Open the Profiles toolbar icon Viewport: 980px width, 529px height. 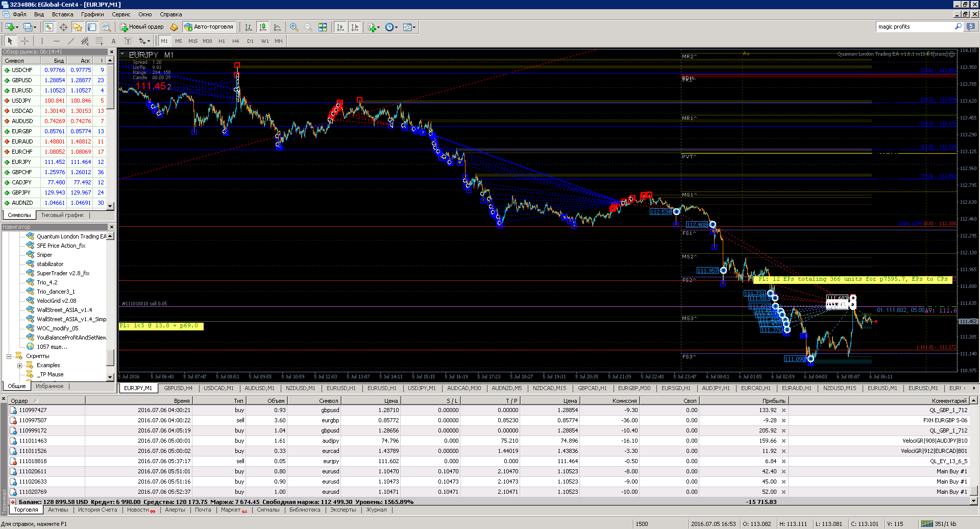pyautogui.click(x=28, y=27)
